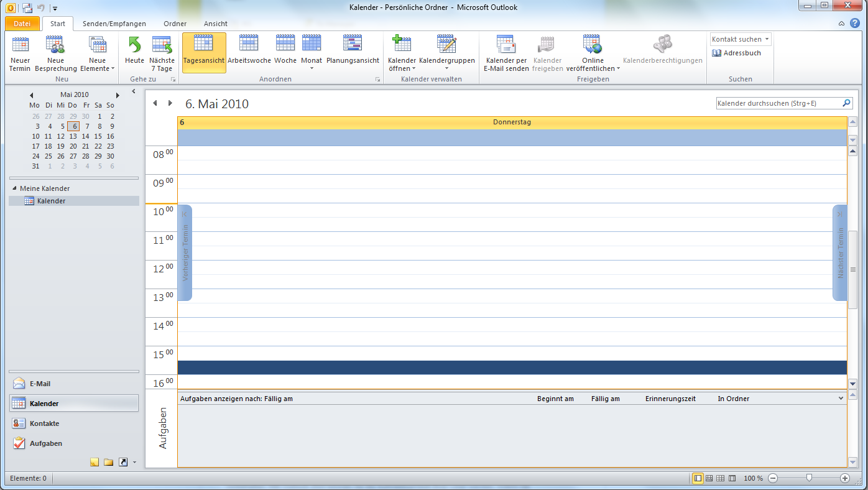Open Kalenderberechtigungen
This screenshot has height=490, width=868.
coord(662,52)
